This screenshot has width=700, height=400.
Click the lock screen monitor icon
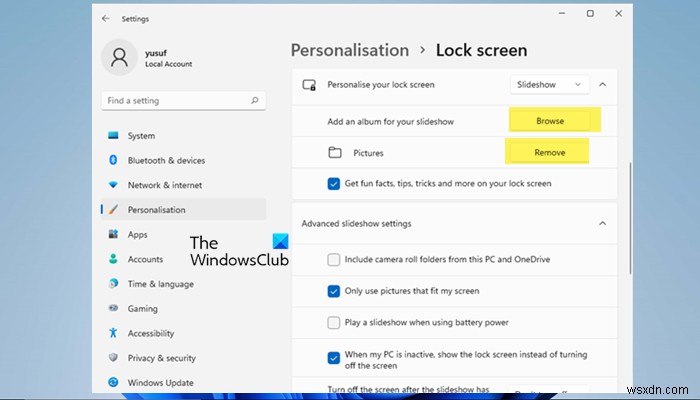pyautogui.click(x=309, y=85)
